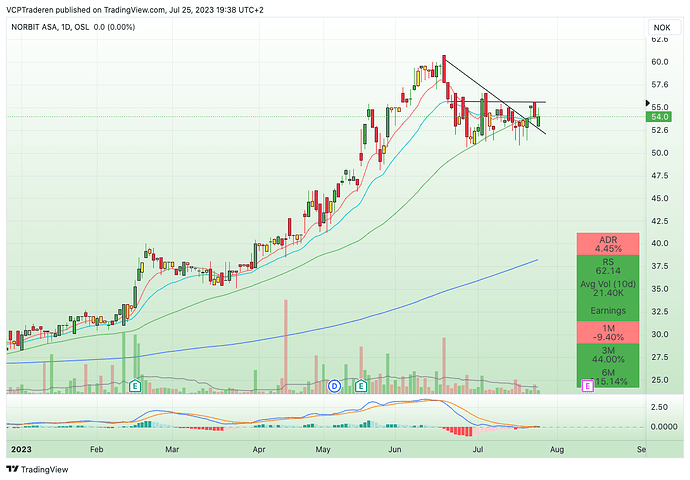This screenshot has height=480, width=690.
Task: Click the Mar label on time axis
Action: coord(172,449)
